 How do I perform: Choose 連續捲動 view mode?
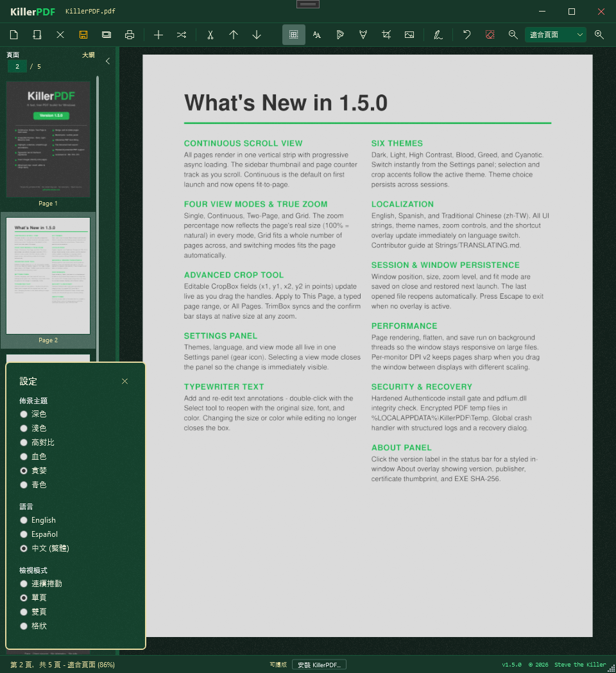point(41,584)
